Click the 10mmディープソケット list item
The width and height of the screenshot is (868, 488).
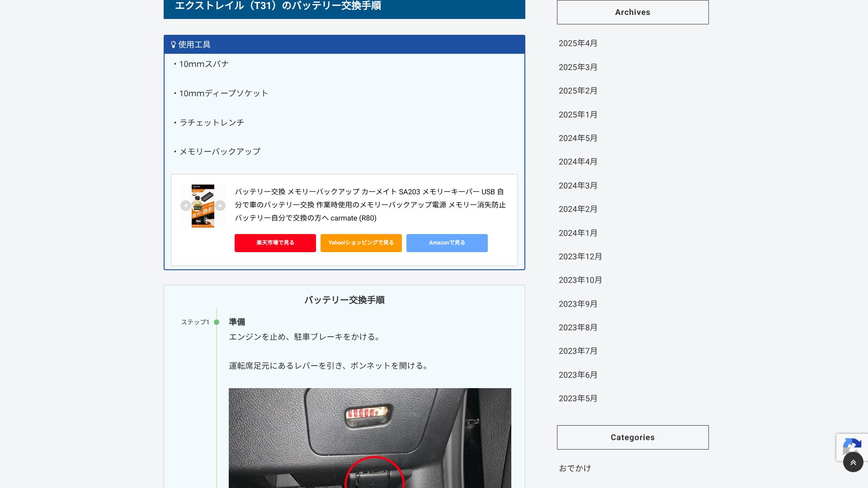click(x=220, y=94)
